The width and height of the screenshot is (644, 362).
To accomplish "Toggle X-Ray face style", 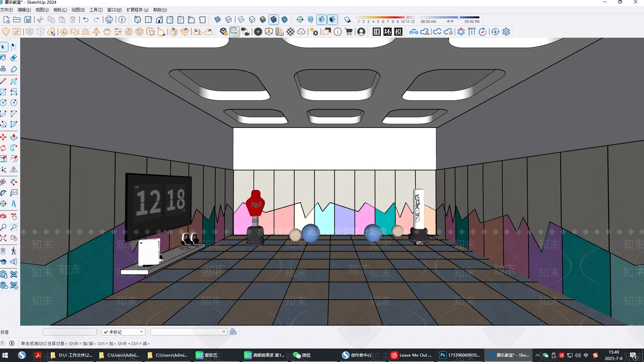I will coord(217,20).
